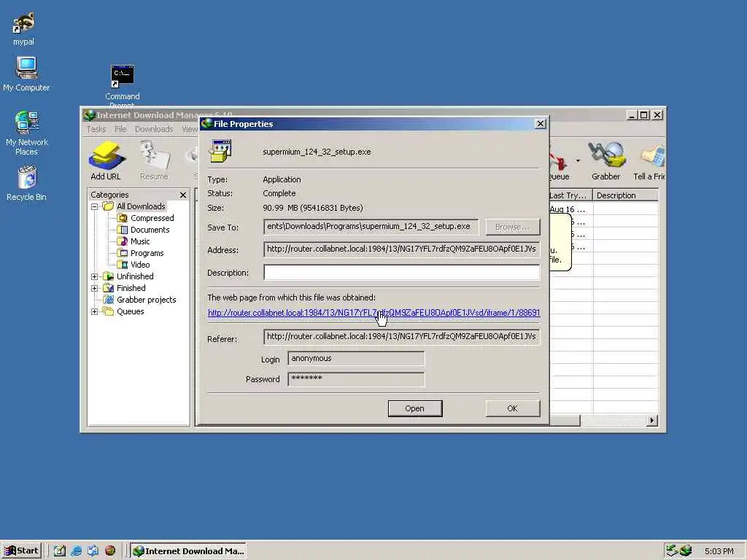747x560 pixels.
Task: Click OK in File Properties dialog
Action: click(x=513, y=408)
